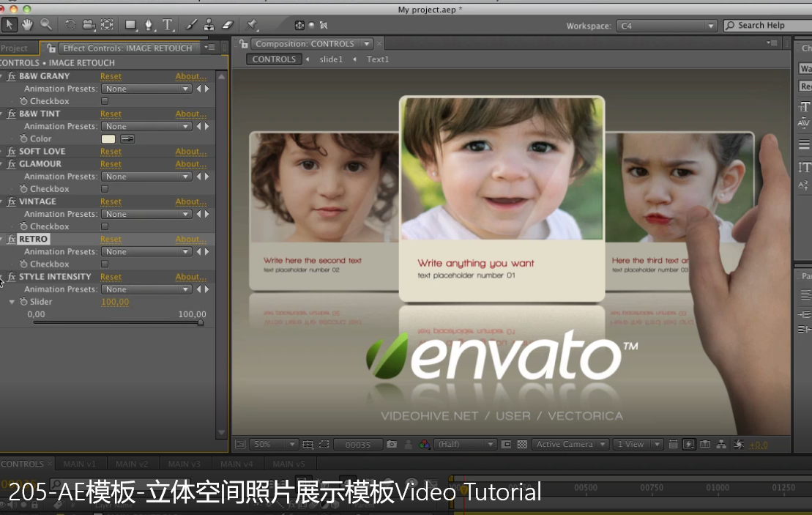The width and height of the screenshot is (812, 515).
Task: Toggle the STYLE INTENSITY Slider stopwatch
Action: click(23, 302)
